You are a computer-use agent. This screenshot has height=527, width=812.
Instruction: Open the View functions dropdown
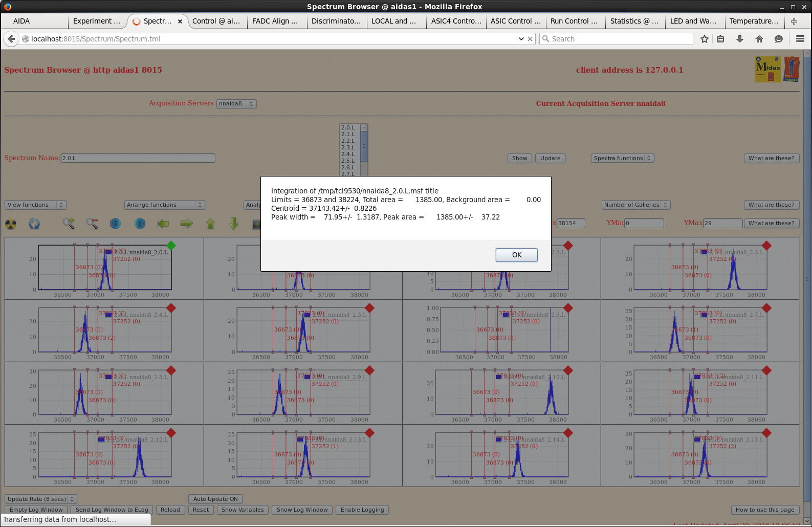[x=35, y=205]
